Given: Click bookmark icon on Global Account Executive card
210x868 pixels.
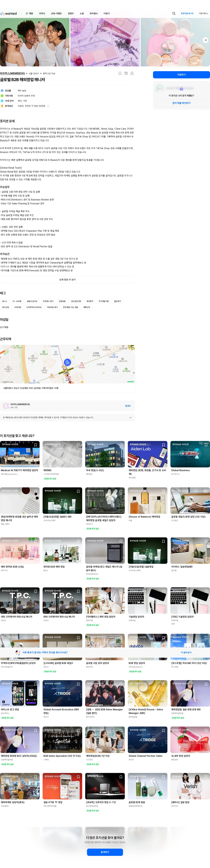Looking at the screenshot, I should pyautogui.click(x=78, y=684).
